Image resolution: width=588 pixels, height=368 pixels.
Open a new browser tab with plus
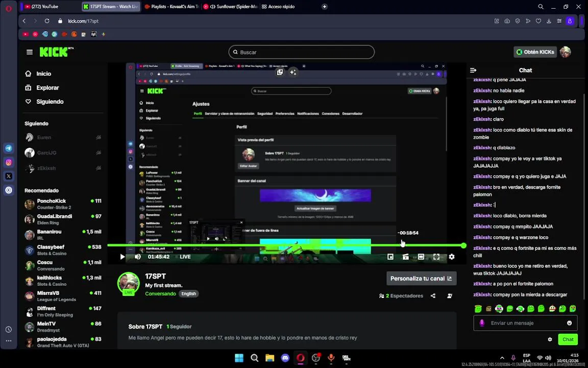click(325, 6)
